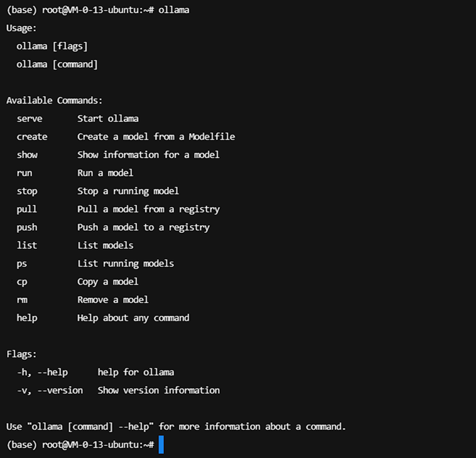The width and height of the screenshot is (476, 458).
Task: Click the 'pull' command name
Action: (x=27, y=209)
